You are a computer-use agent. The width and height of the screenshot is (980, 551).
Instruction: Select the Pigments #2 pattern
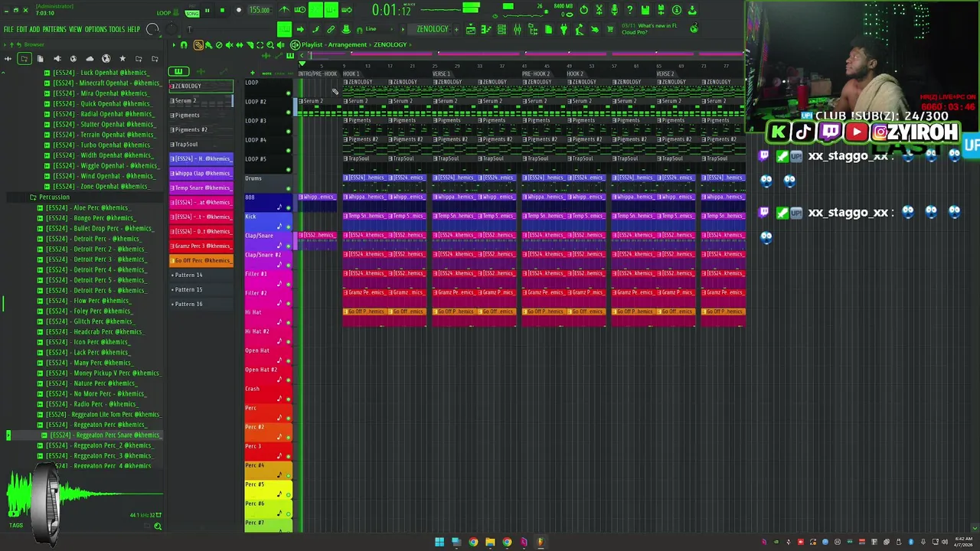[x=201, y=129]
